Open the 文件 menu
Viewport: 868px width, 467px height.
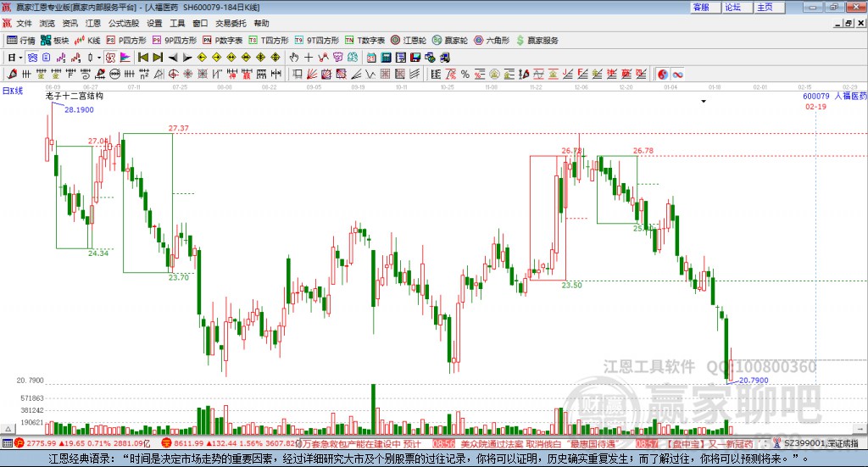[24, 23]
